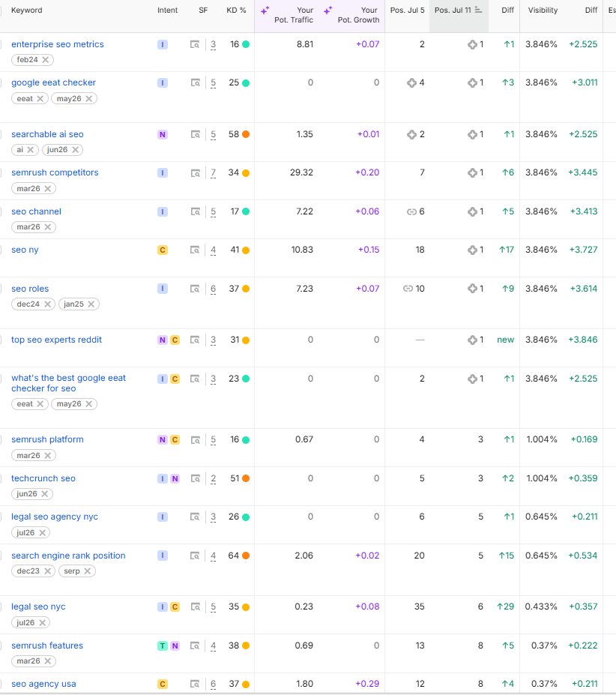Open SERP view icon for techcrunch seo
Screen dimensions: 616x695
pyautogui.click(x=195, y=478)
